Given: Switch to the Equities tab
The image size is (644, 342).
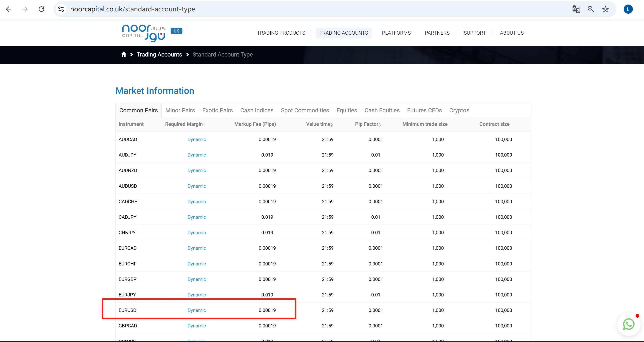Looking at the screenshot, I should click(x=346, y=110).
